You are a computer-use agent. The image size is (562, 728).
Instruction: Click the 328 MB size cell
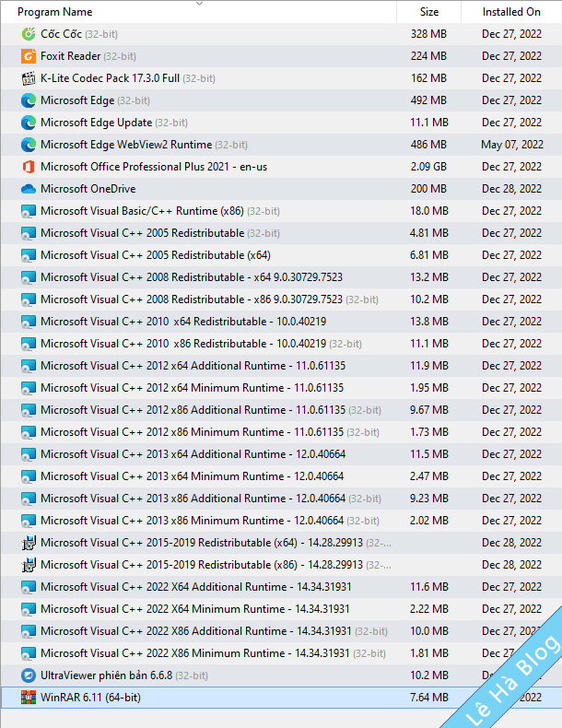click(428, 34)
